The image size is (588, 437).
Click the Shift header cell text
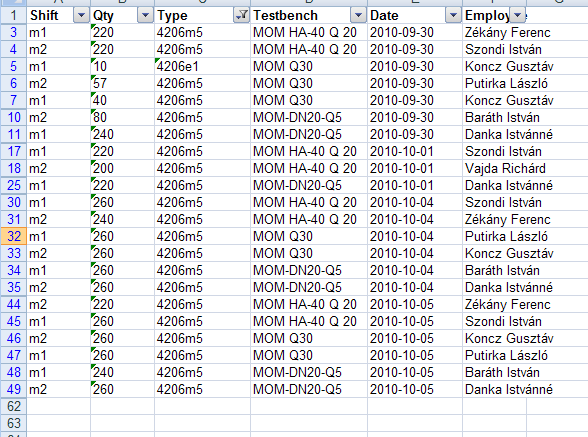[x=44, y=15]
